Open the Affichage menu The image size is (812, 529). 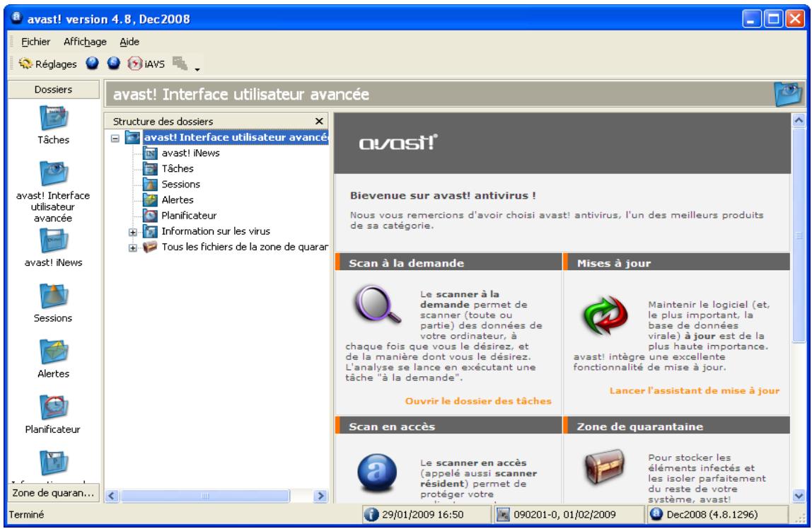(85, 42)
